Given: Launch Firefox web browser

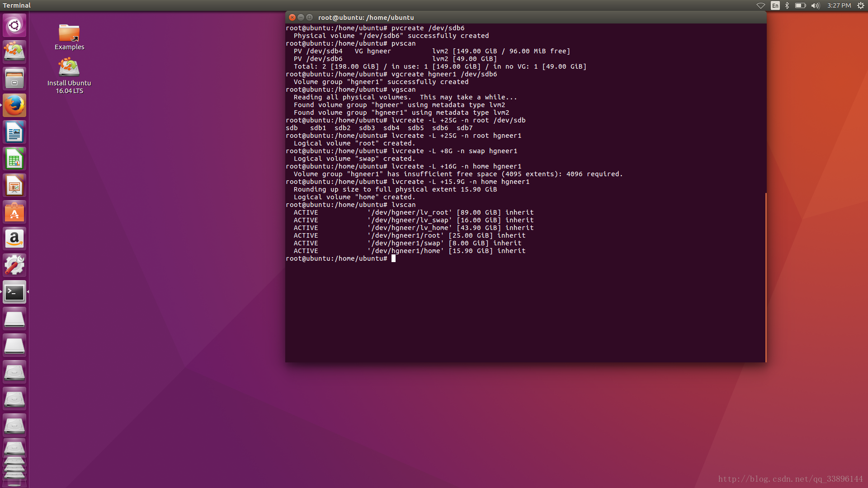Looking at the screenshot, I should pos(14,105).
